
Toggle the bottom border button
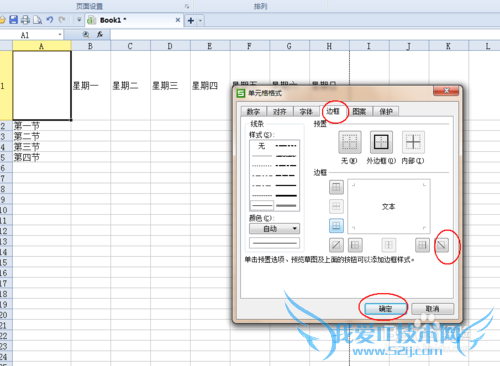point(336,226)
